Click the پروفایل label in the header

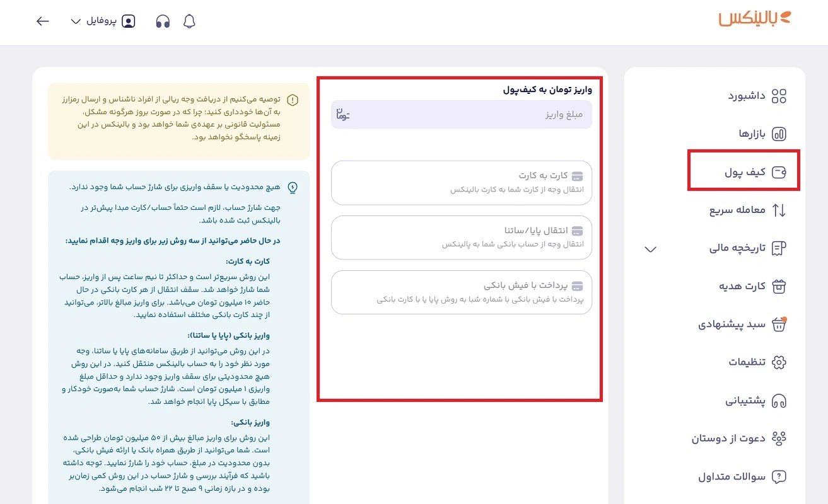103,21
